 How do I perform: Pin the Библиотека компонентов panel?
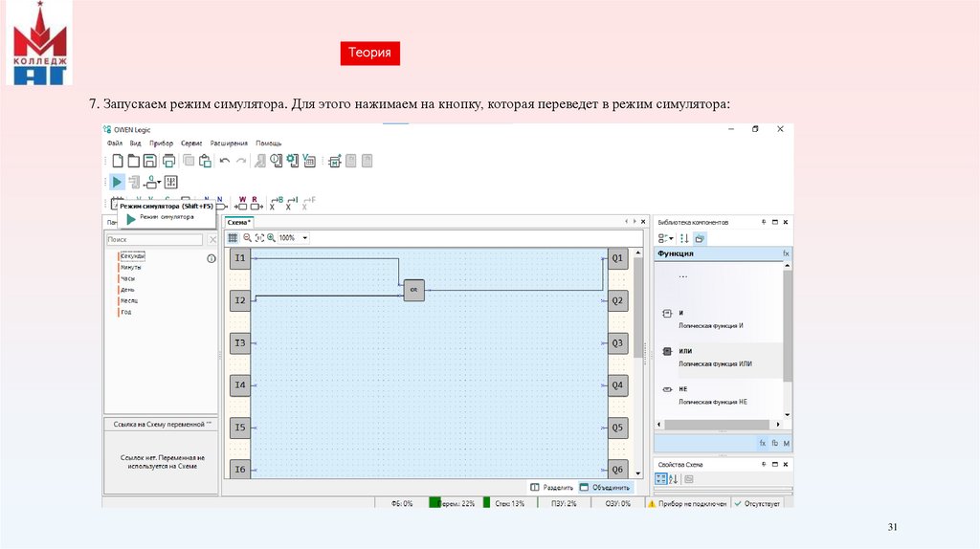[x=764, y=222]
